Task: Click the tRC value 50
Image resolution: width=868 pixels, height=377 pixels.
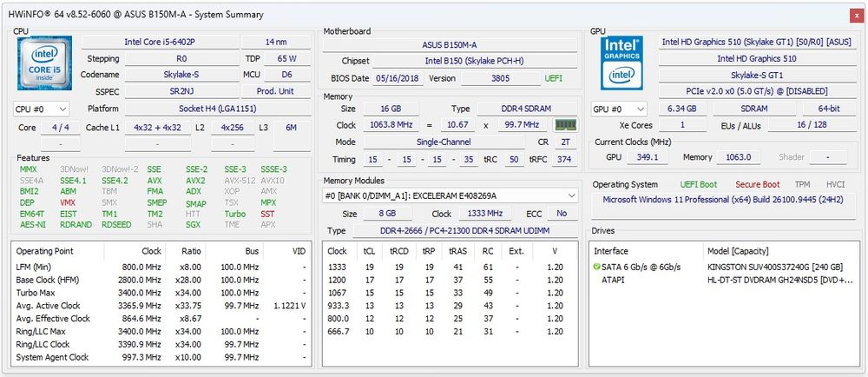Action: click(x=514, y=160)
